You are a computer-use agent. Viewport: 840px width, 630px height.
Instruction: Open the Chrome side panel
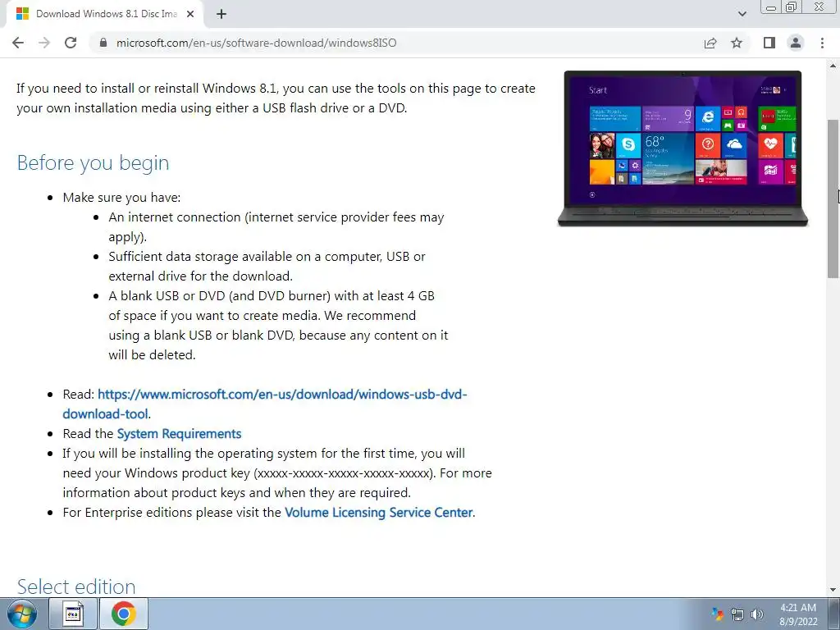point(769,43)
